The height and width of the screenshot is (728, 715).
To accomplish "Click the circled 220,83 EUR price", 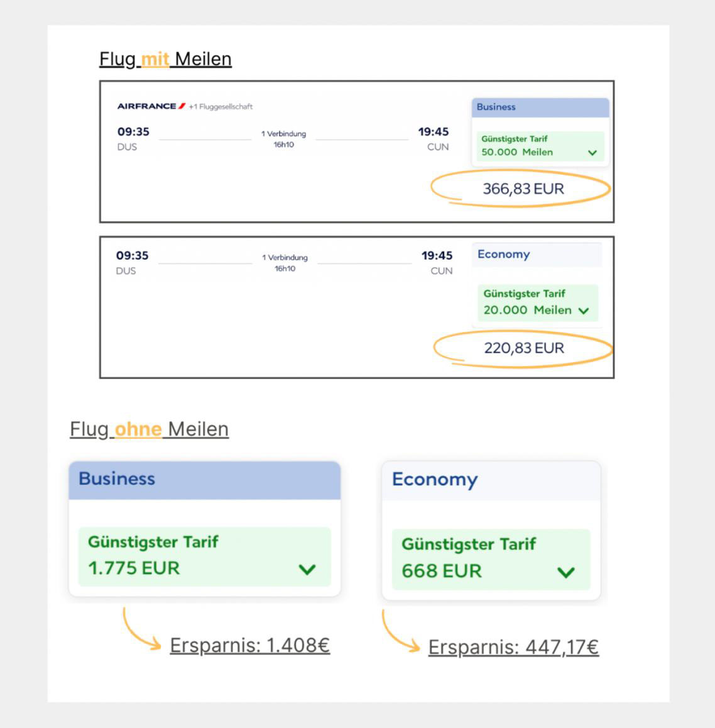I will coord(524,348).
